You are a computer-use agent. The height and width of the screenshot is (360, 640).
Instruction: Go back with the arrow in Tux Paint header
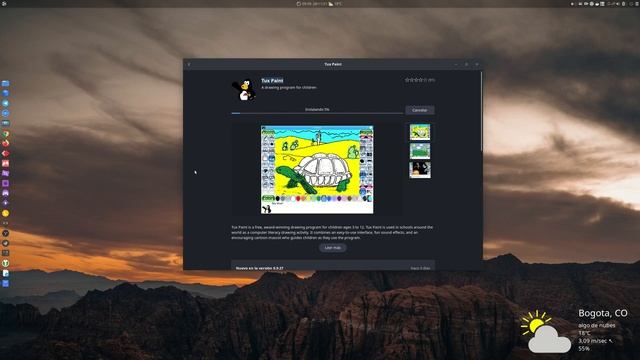(189, 64)
